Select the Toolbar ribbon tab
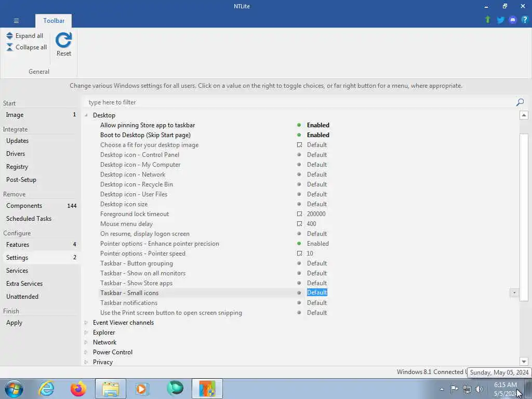This screenshot has height=399, width=532. (x=54, y=21)
